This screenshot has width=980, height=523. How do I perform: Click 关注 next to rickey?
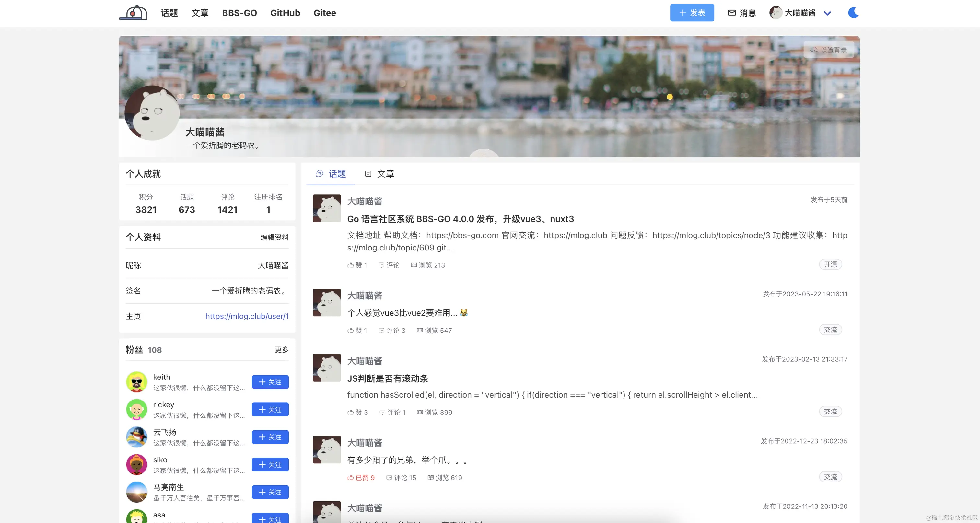click(x=270, y=410)
